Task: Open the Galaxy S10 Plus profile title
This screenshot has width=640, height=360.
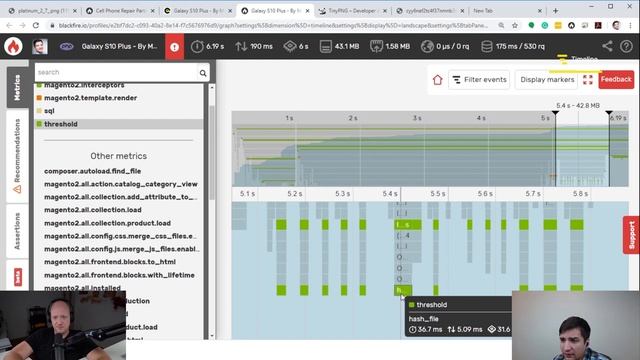Action: [119, 47]
